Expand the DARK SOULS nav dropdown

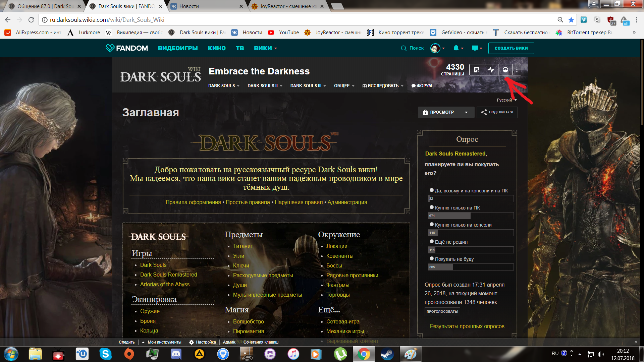(x=224, y=86)
